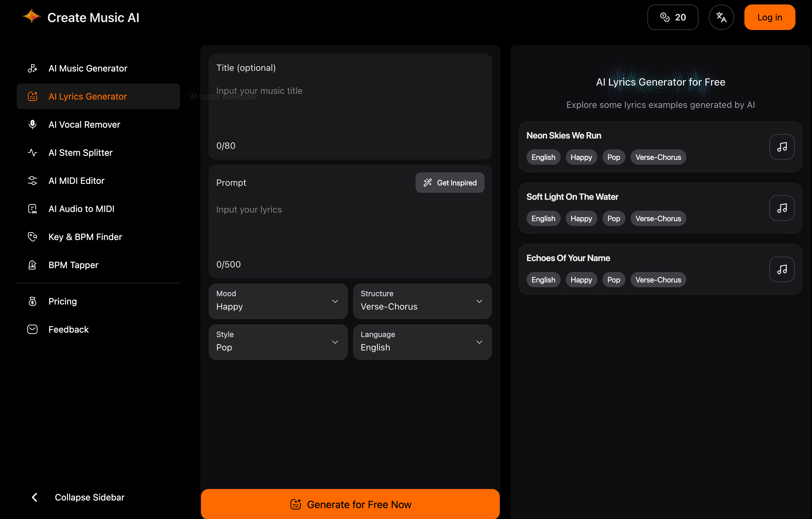Open the Style dropdown
812x519 pixels.
(x=277, y=342)
